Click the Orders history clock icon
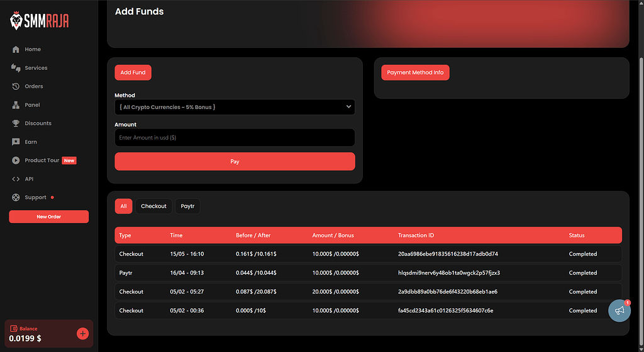The image size is (644, 352). pos(16,86)
